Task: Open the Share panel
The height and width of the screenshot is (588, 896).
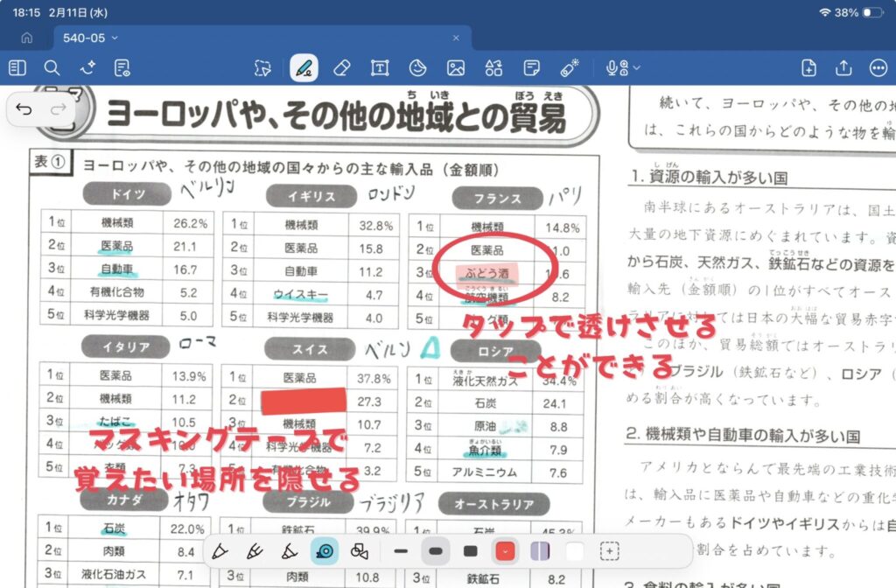Action: click(x=844, y=67)
